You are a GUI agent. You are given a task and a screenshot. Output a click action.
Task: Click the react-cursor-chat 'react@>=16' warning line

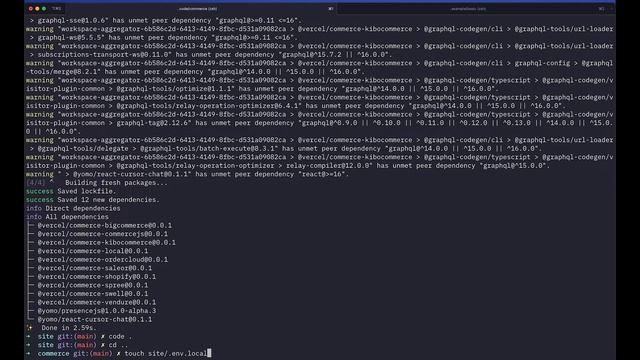tap(188, 174)
